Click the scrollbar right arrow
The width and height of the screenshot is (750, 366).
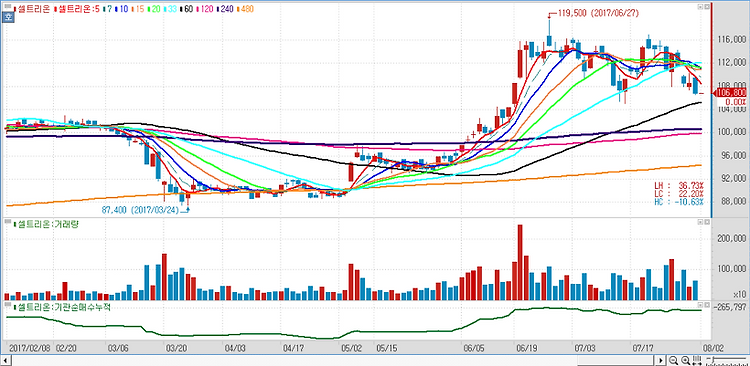(661, 360)
